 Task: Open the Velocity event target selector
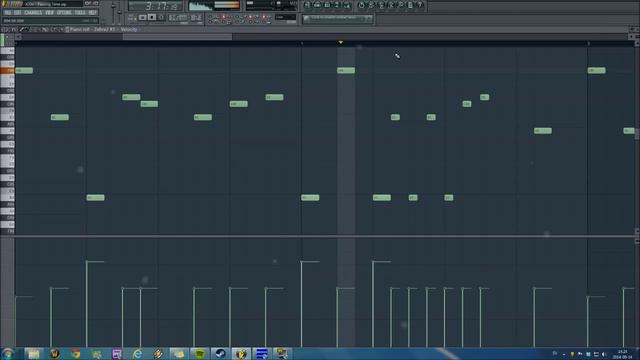pyautogui.click(x=129, y=29)
